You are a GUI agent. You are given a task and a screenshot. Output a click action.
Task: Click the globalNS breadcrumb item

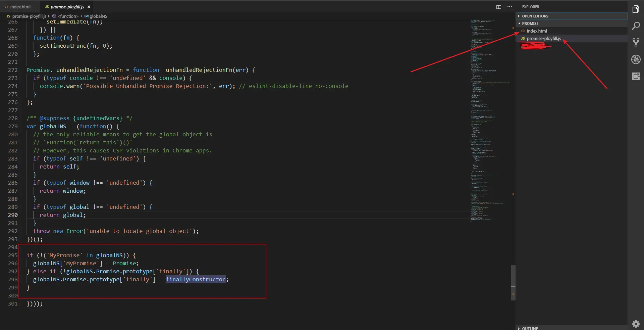click(x=96, y=16)
